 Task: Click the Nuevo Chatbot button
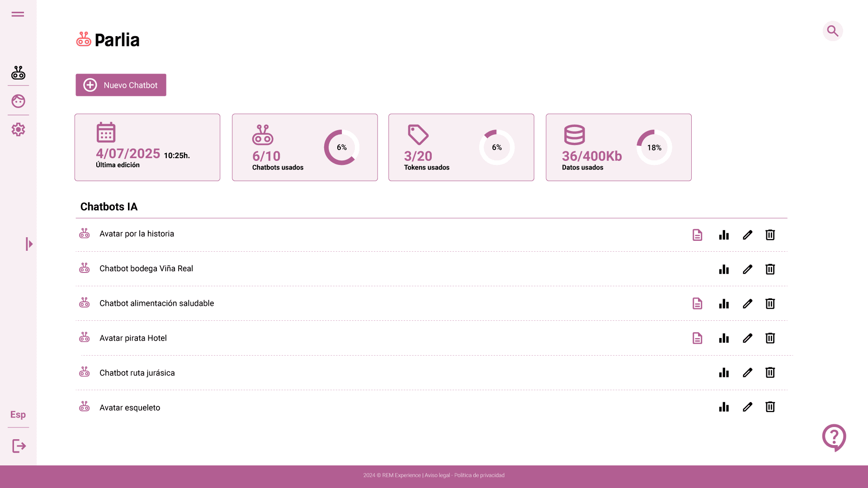tap(121, 85)
